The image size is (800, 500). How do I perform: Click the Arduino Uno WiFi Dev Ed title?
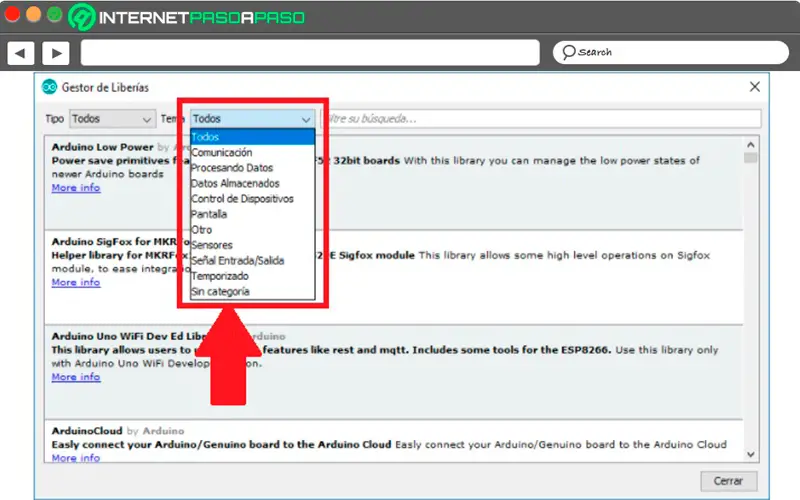[x=129, y=336]
